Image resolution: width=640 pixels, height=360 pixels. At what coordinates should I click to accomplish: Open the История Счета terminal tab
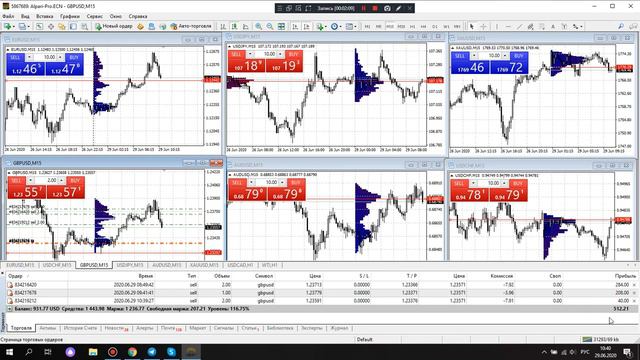click(80, 328)
